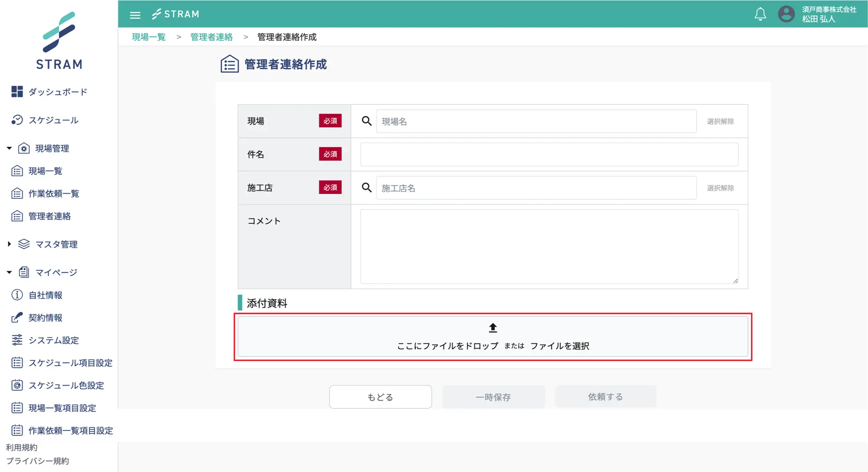Open the user account avatar icon
868x472 pixels.
pos(786,14)
